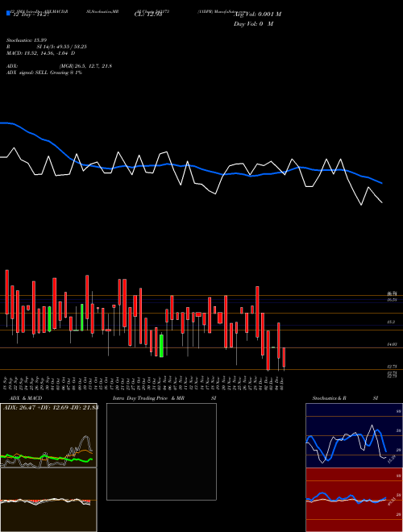Viewport: 403px width, 532px height.
Task: Click the red-background RSI indicator chart
Action: click(x=354, y=500)
